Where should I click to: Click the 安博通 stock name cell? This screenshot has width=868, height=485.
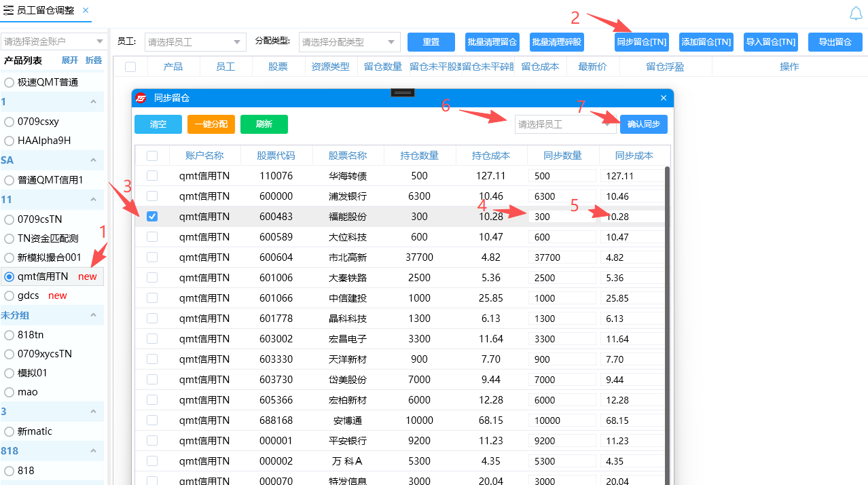click(x=348, y=420)
